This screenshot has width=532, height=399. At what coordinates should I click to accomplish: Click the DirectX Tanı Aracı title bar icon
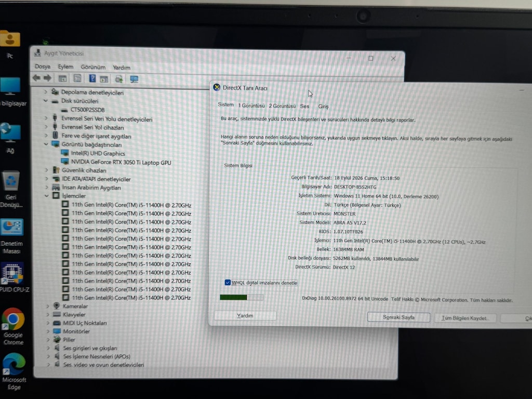tap(217, 87)
